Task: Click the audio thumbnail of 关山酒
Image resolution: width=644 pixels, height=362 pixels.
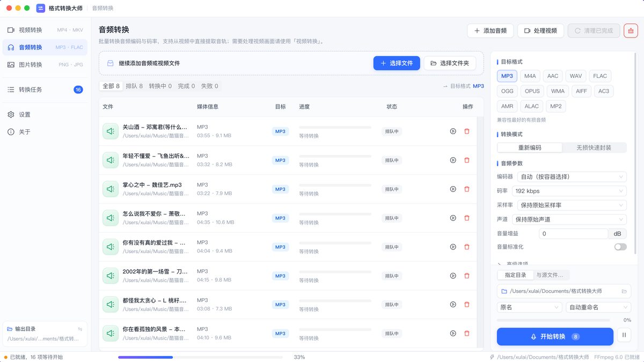Action: [111, 131]
